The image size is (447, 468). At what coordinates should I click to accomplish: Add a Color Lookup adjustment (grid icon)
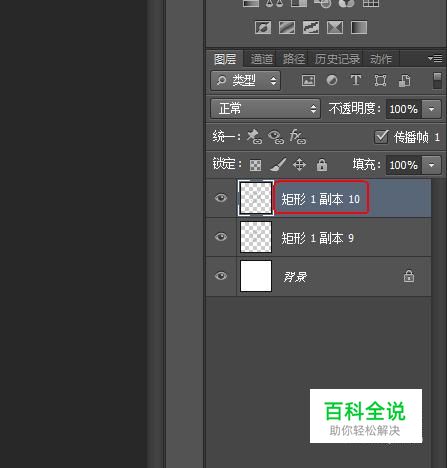[x=371, y=3]
